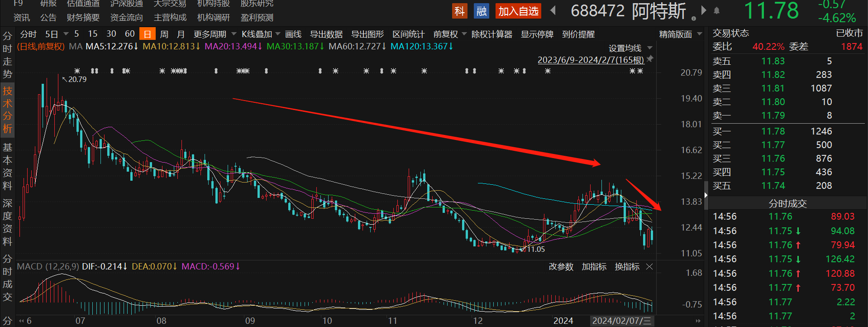Open the 机构调研 tab

coord(214,18)
